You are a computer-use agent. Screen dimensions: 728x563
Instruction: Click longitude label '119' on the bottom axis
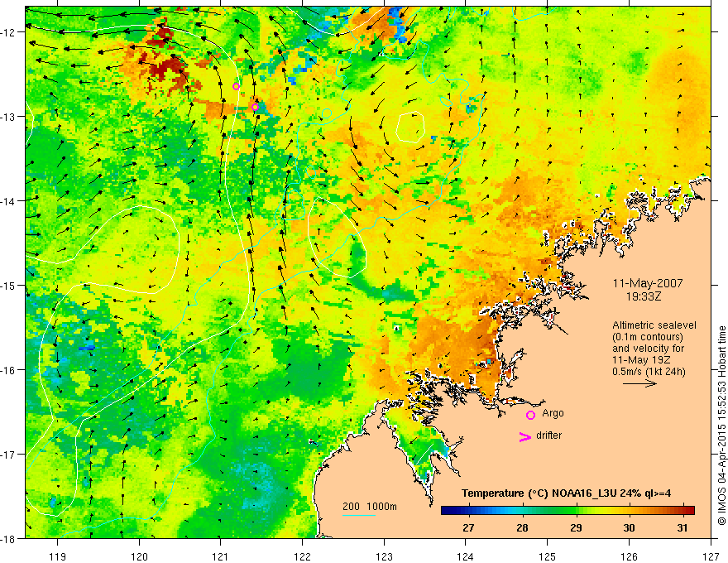coord(58,556)
